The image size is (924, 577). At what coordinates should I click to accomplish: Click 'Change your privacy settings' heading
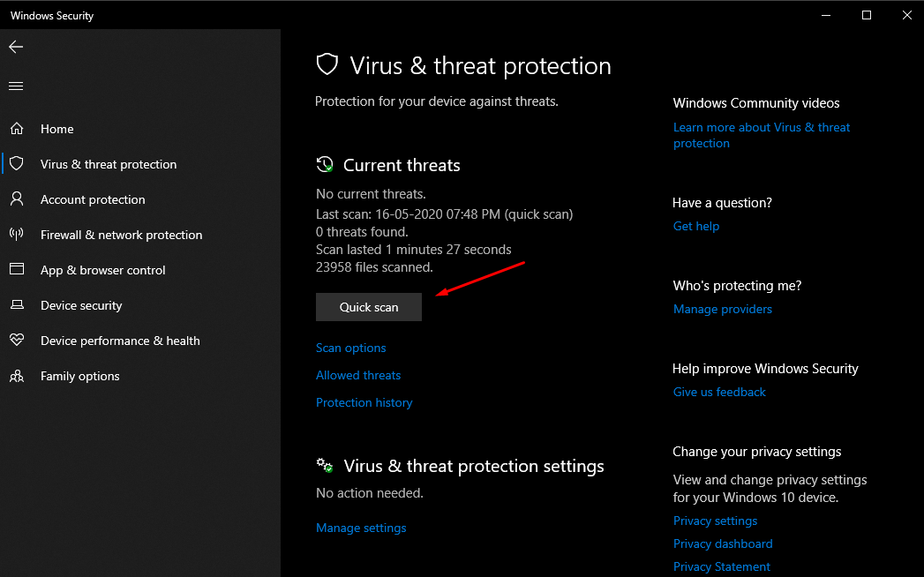[756, 452]
